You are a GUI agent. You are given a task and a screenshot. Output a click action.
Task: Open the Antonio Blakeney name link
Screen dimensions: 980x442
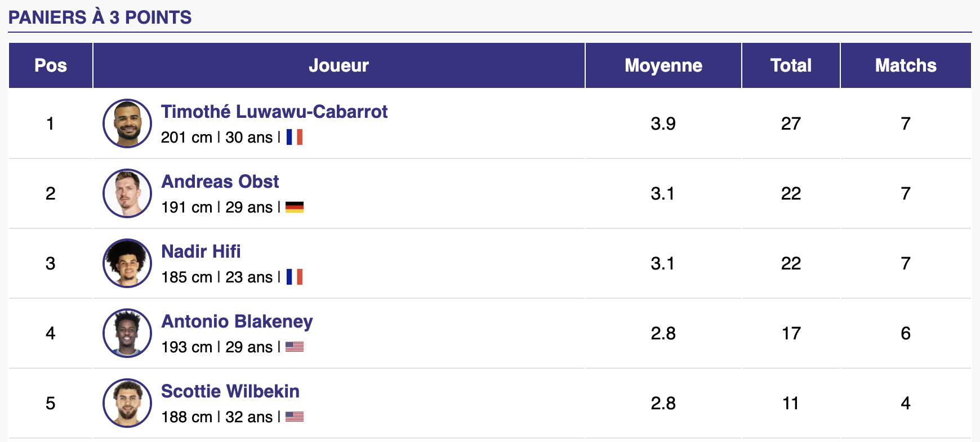point(237,321)
